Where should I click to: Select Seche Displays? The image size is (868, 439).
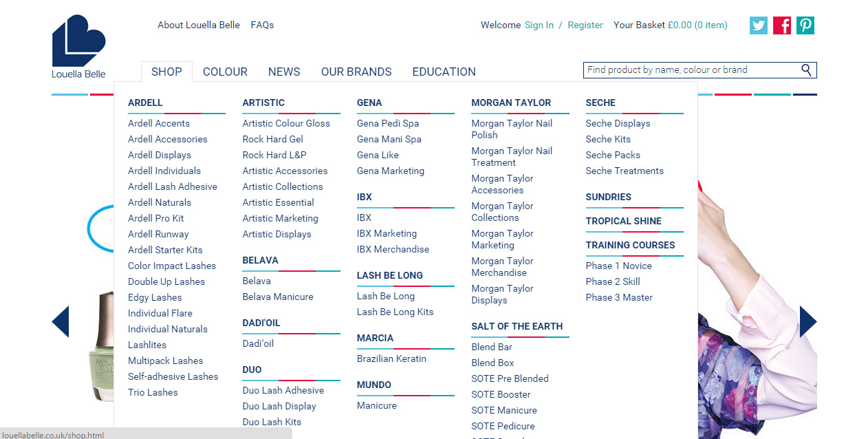click(618, 123)
